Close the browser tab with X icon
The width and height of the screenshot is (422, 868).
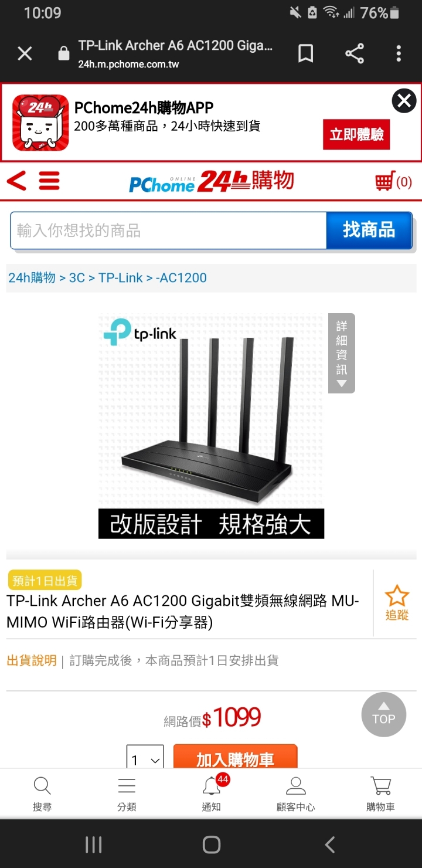25,54
